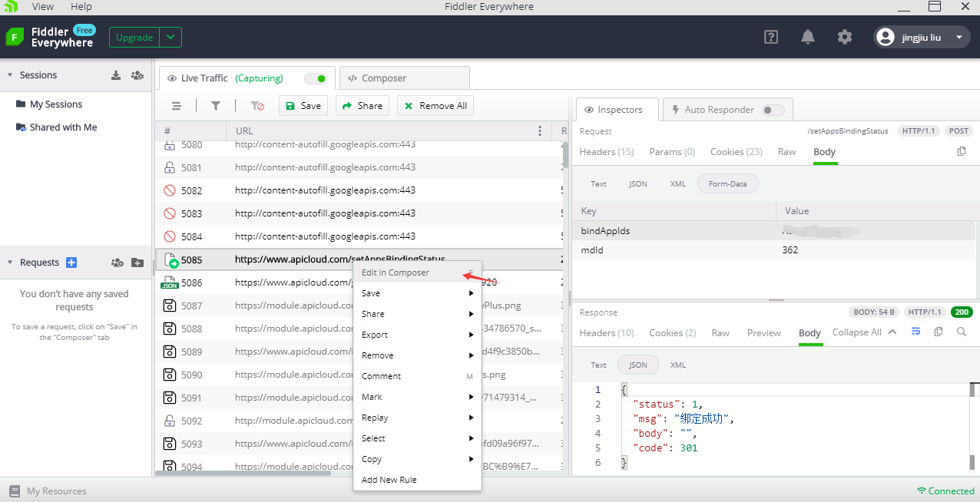Click share sessions people icon
This screenshot has width=980, height=502.
pyautogui.click(x=137, y=75)
